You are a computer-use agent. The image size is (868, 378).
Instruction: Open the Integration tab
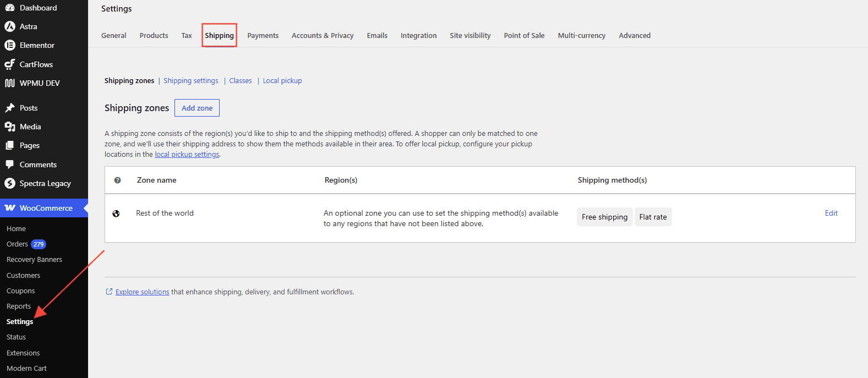pos(419,35)
